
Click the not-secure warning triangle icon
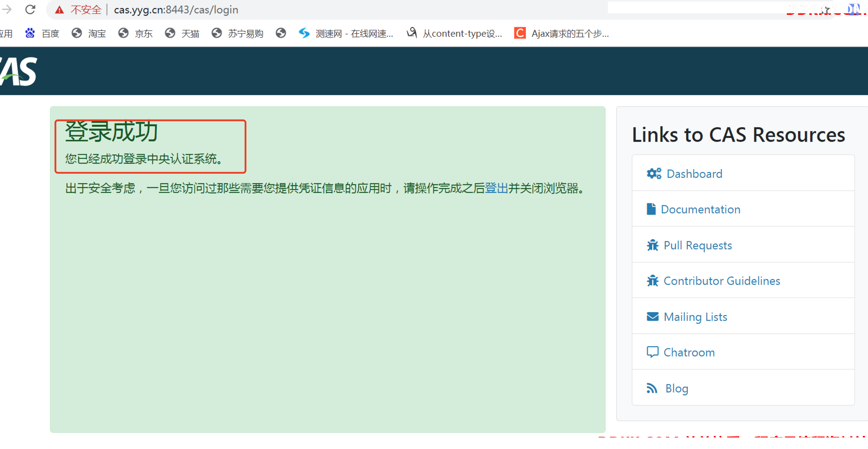(x=60, y=10)
